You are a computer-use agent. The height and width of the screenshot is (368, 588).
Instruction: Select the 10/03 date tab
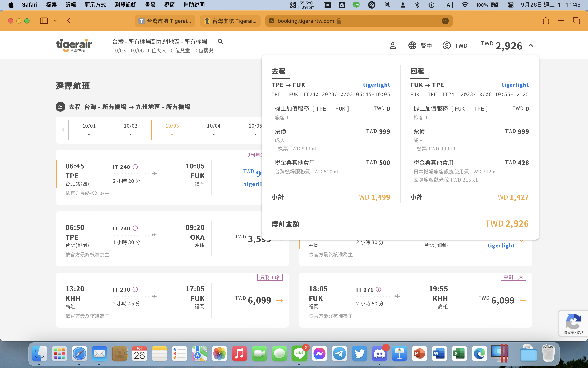click(x=172, y=130)
